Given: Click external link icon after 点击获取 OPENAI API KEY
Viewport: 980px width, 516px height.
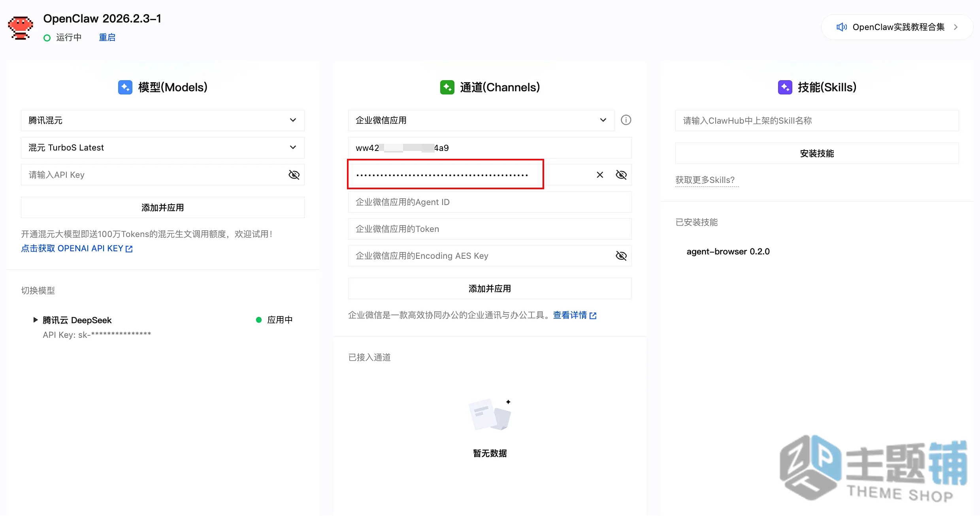Looking at the screenshot, I should pos(129,249).
